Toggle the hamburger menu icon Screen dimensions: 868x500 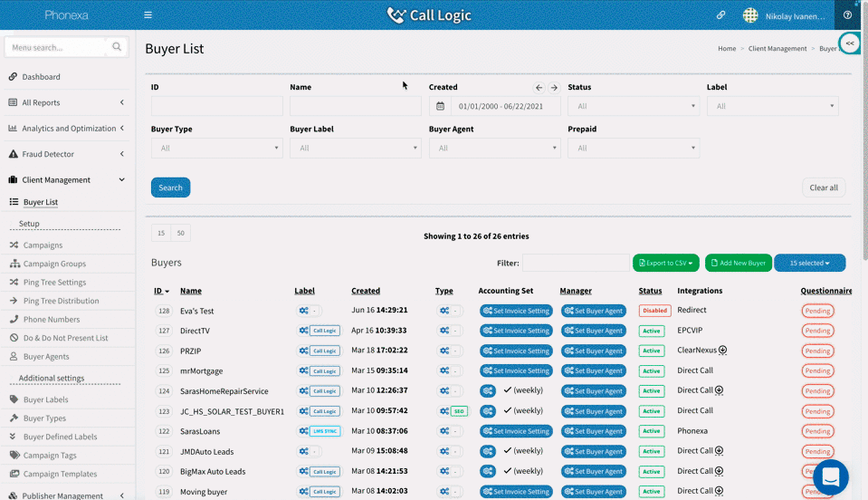(x=148, y=15)
